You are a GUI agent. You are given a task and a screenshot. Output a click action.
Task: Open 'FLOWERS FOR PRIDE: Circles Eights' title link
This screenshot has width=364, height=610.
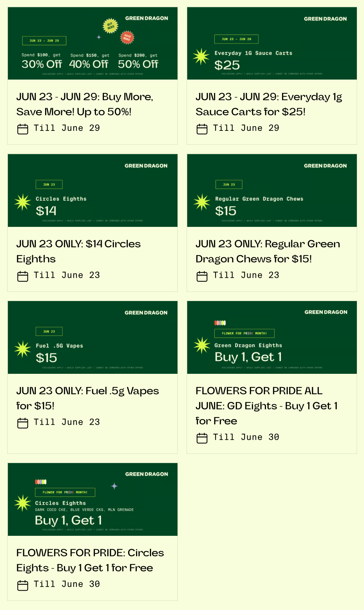(90, 560)
